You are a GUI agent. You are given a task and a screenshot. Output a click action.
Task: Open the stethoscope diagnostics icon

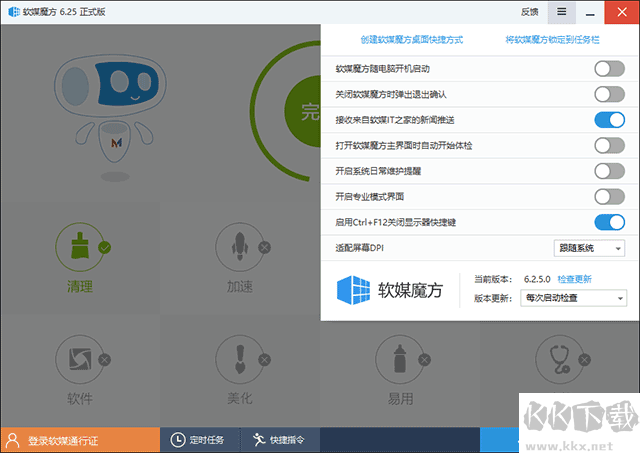click(559, 358)
